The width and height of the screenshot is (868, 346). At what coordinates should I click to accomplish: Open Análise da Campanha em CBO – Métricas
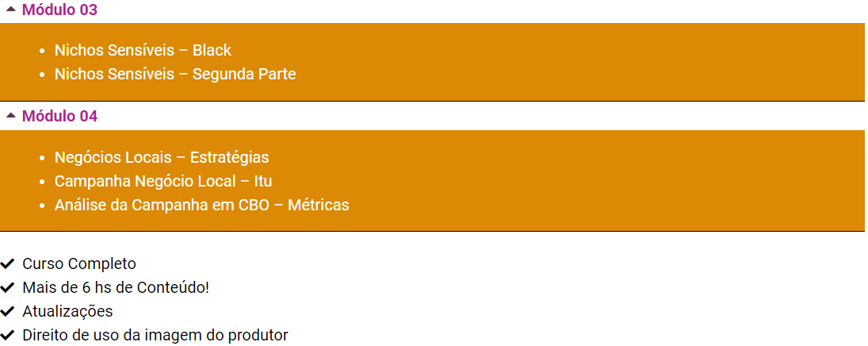201,205
